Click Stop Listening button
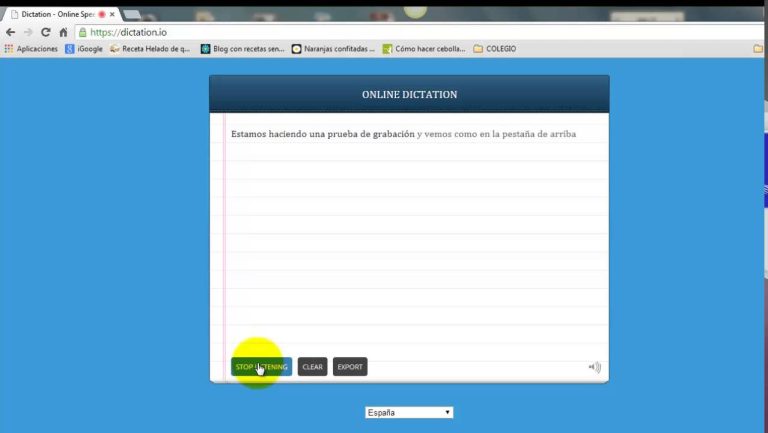 (262, 367)
